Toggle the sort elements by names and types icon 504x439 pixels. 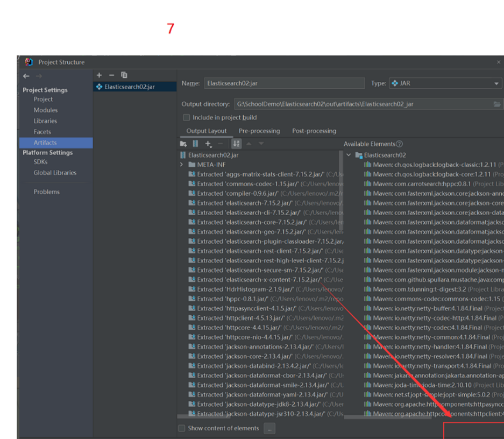coord(236,144)
